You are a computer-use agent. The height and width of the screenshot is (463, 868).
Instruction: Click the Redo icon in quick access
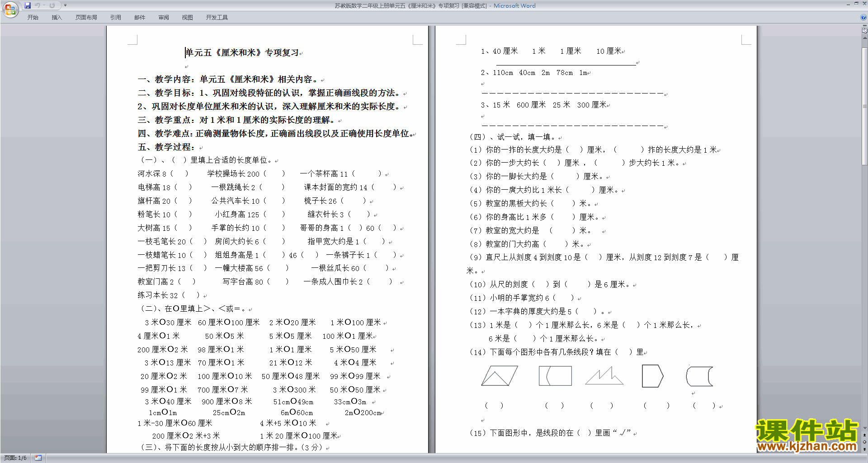[52, 5]
